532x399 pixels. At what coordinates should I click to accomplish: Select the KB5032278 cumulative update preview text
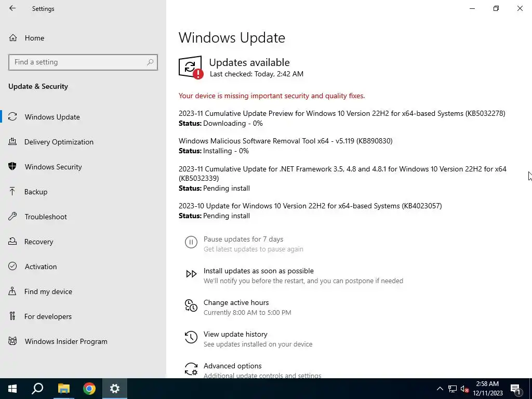click(x=342, y=113)
